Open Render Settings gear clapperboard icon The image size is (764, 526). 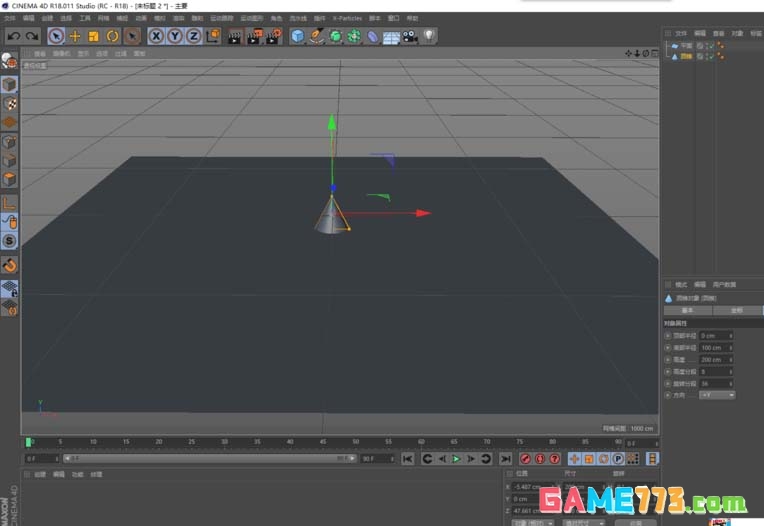point(273,37)
